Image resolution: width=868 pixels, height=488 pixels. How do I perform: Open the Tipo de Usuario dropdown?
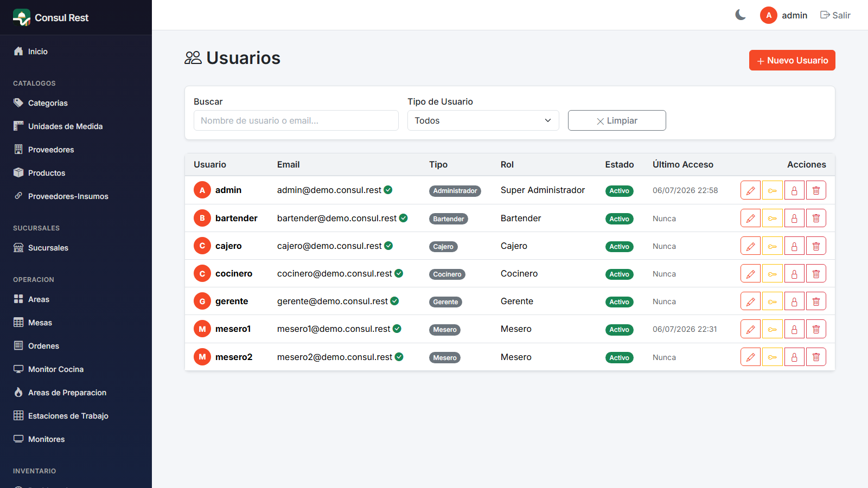(x=483, y=120)
